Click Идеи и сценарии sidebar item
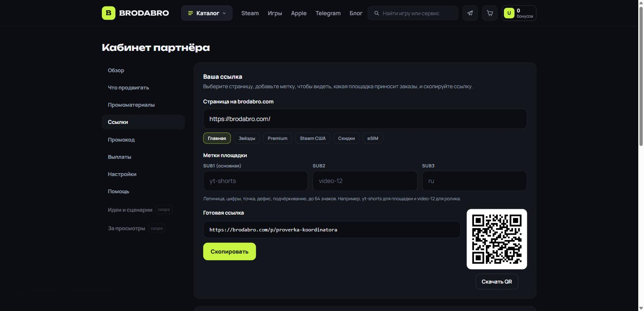The width and height of the screenshot is (644, 311). click(143, 210)
